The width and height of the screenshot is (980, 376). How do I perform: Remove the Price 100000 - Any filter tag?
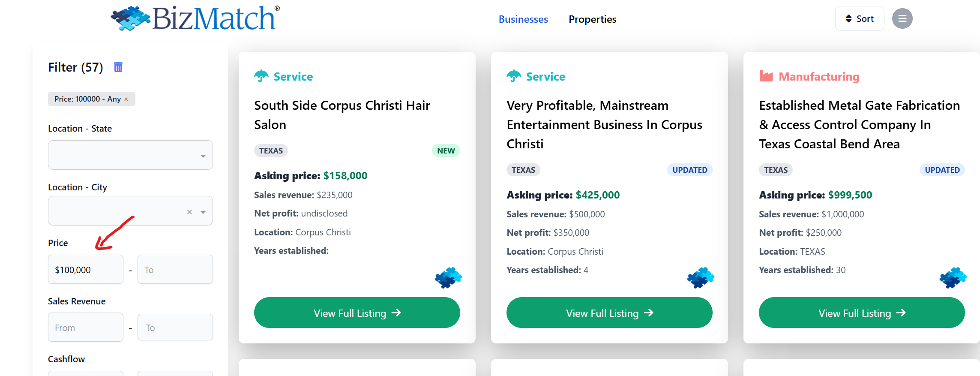[x=126, y=99]
